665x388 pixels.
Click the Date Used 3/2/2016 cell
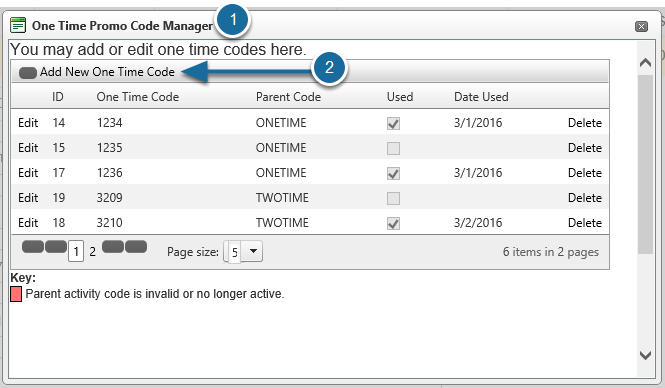click(x=478, y=223)
